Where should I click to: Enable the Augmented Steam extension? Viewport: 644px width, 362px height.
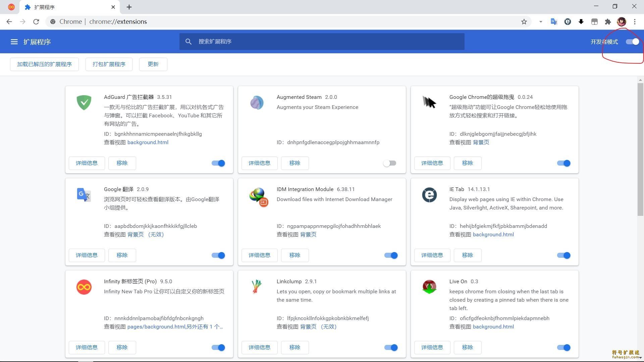pos(390,163)
